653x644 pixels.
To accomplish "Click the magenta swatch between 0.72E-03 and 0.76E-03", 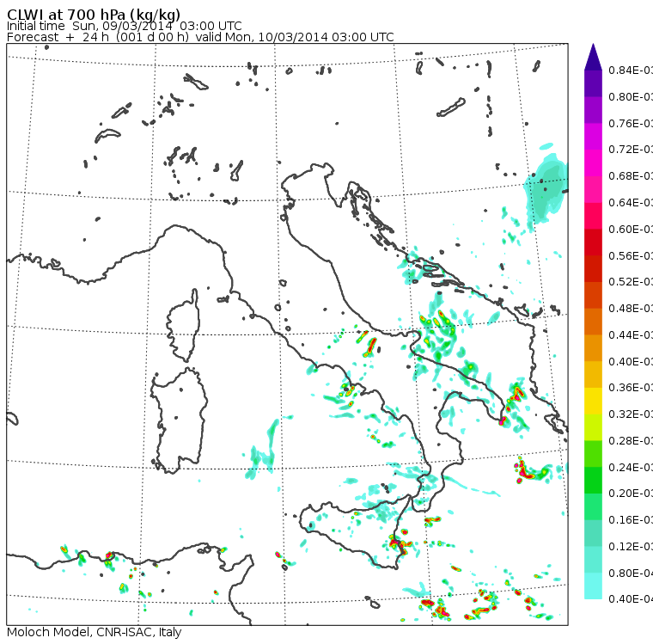I will click(x=593, y=137).
